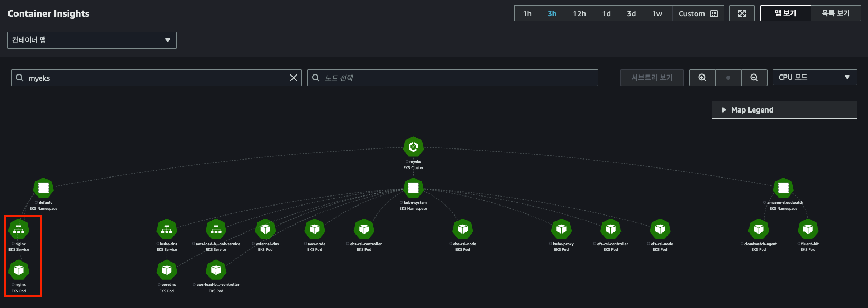Image resolution: width=868 pixels, height=308 pixels.
Task: Select the nginx EKS Pod icon
Action: [19, 270]
